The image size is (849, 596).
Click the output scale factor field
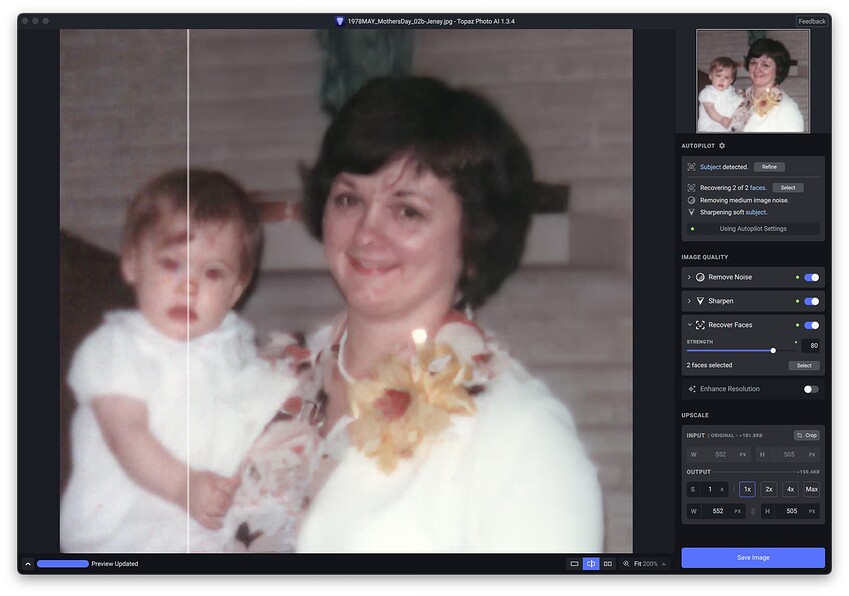pos(709,489)
